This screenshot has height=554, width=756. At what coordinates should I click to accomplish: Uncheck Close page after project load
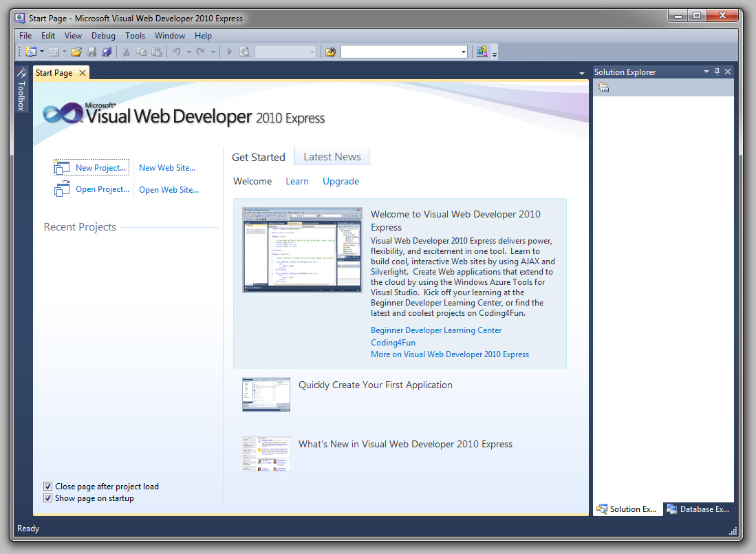point(48,487)
